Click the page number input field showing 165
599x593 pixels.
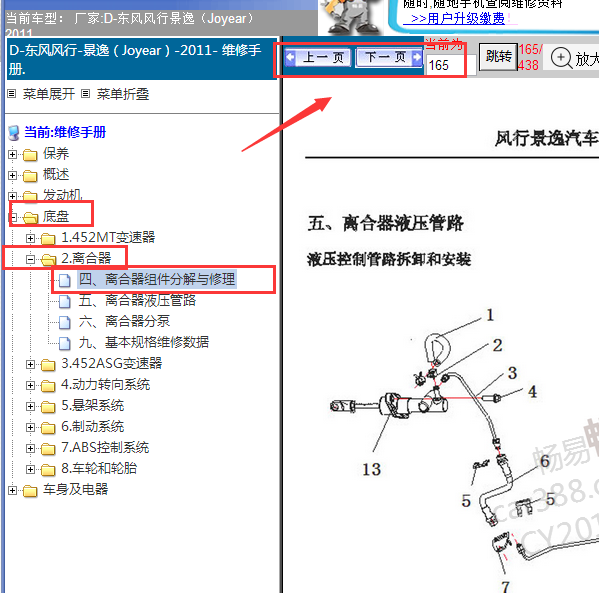[451, 65]
